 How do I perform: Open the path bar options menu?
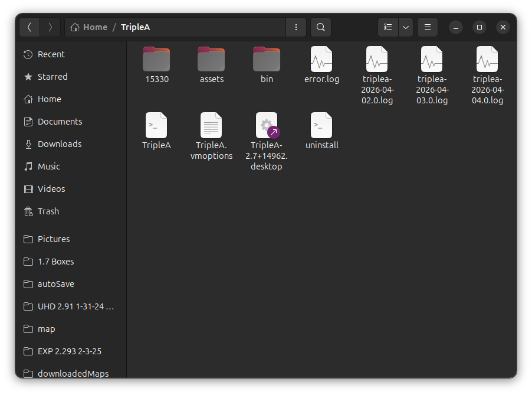coord(295,27)
